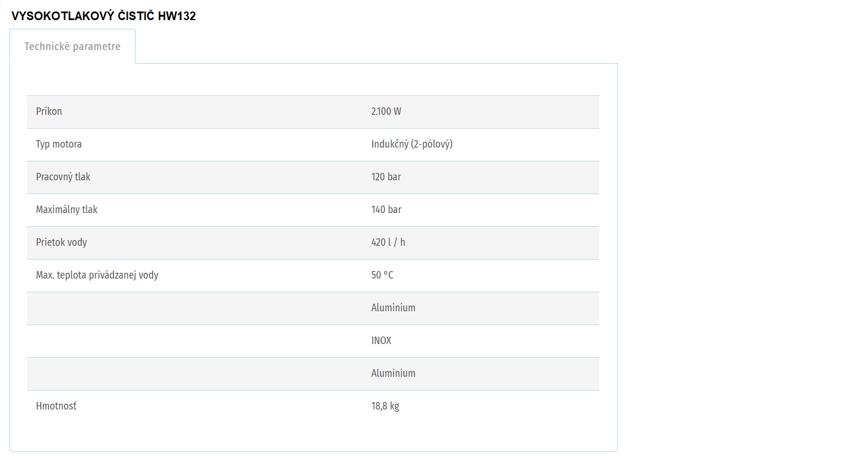Click the 140 bar value
The width and height of the screenshot is (868, 456).
pyautogui.click(x=386, y=210)
